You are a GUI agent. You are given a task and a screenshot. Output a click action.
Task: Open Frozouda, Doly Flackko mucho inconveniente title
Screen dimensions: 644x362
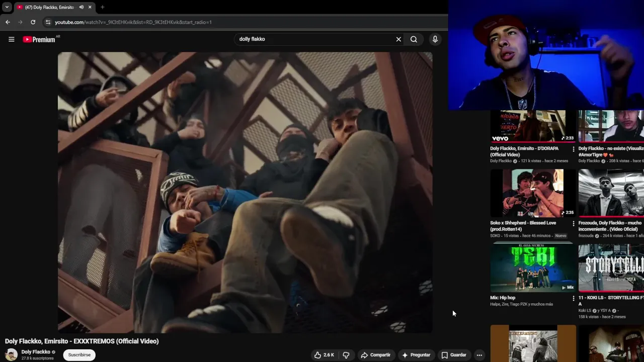(x=610, y=226)
